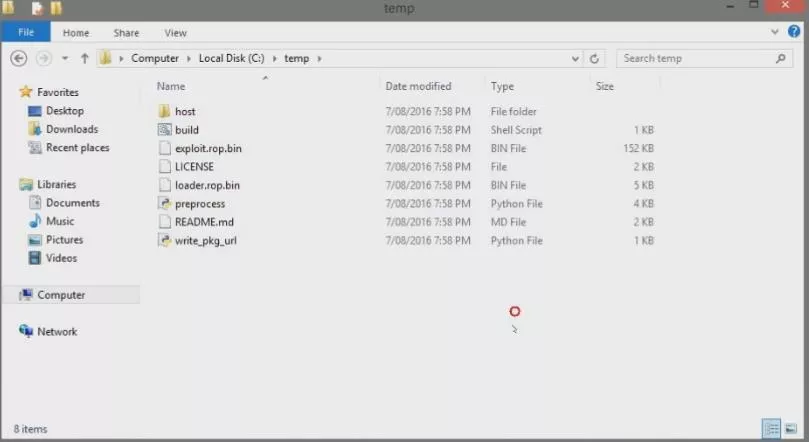
Task: Switch to Details view layout
Action: 771,429
